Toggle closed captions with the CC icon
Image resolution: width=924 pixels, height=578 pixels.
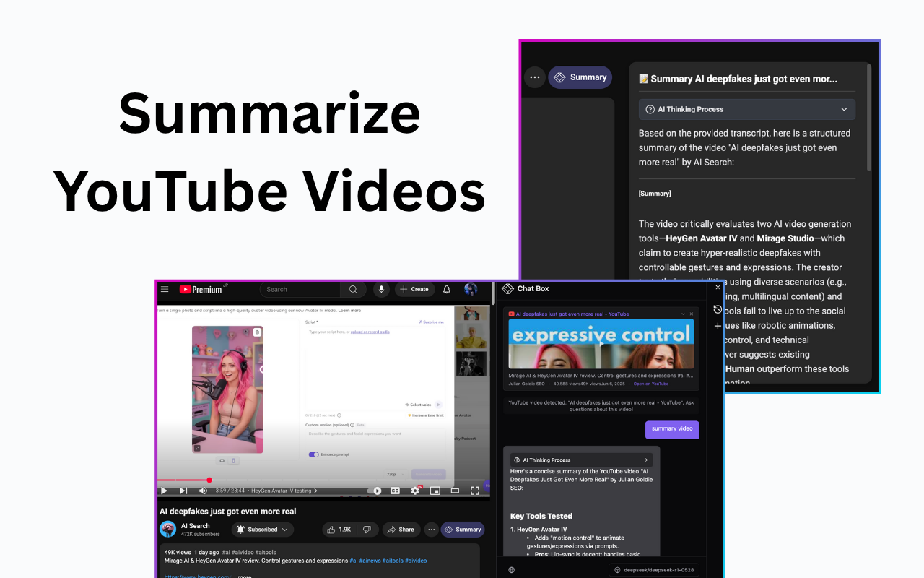pyautogui.click(x=396, y=491)
